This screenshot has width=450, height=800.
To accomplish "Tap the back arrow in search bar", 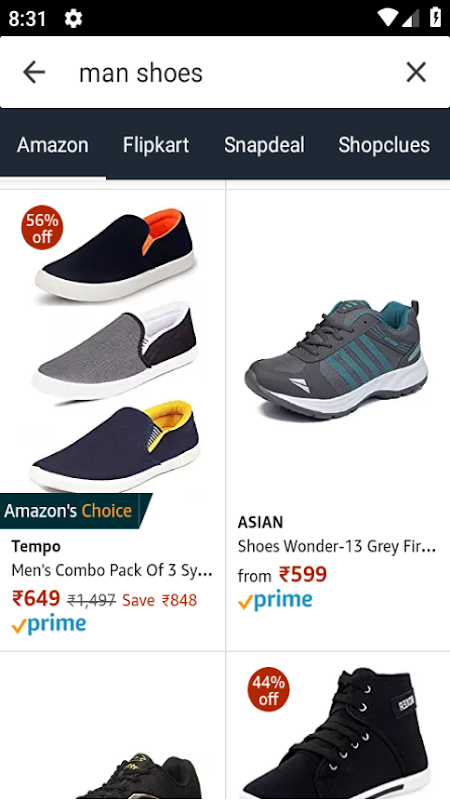I will [x=34, y=72].
